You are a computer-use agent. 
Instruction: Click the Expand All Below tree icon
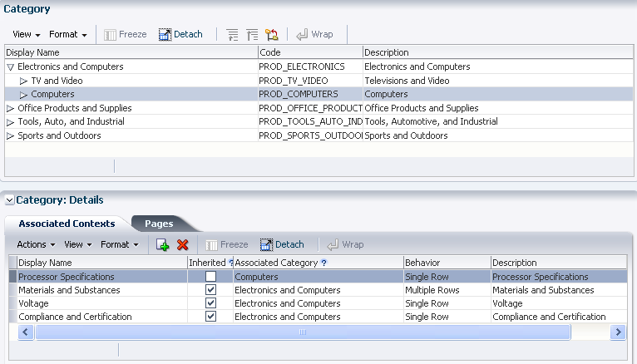click(232, 35)
